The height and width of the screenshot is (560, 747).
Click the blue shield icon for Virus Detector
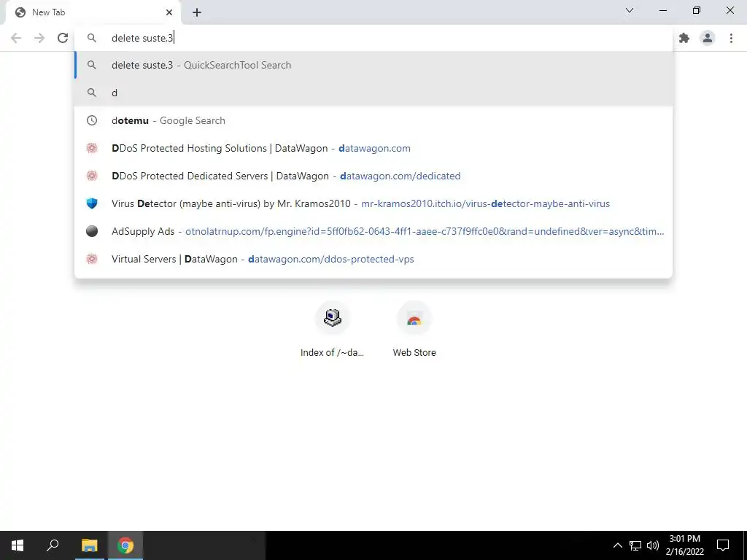[x=92, y=203]
